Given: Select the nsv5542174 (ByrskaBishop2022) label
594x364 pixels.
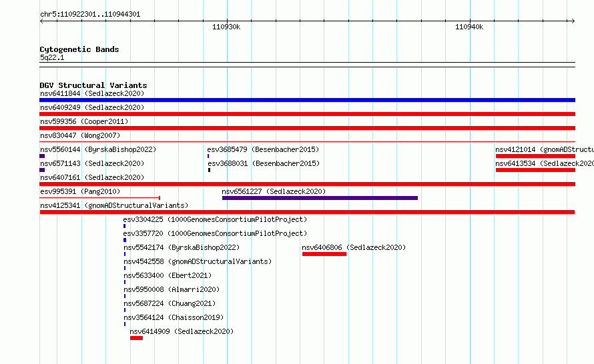Looking at the screenshot, I should [x=182, y=247].
